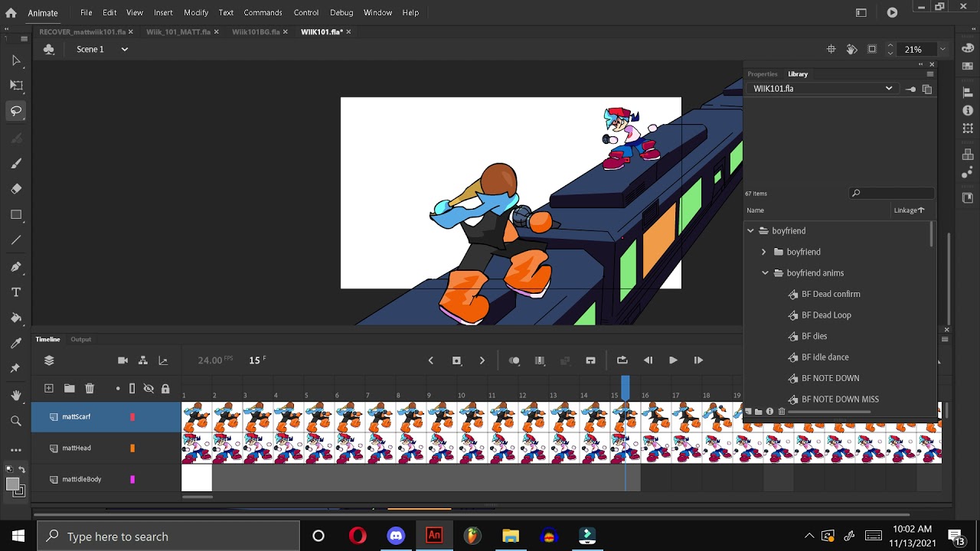
Task: Toggle lock all layers padlock
Action: (165, 389)
